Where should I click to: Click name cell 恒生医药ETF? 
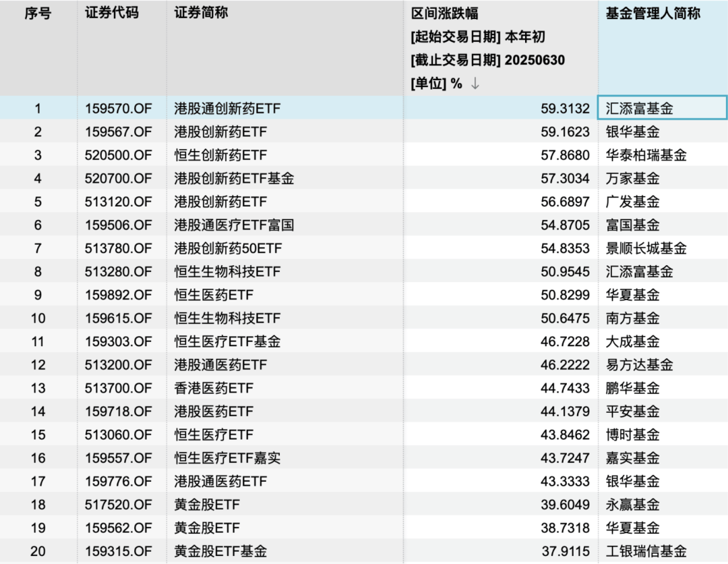point(214,295)
